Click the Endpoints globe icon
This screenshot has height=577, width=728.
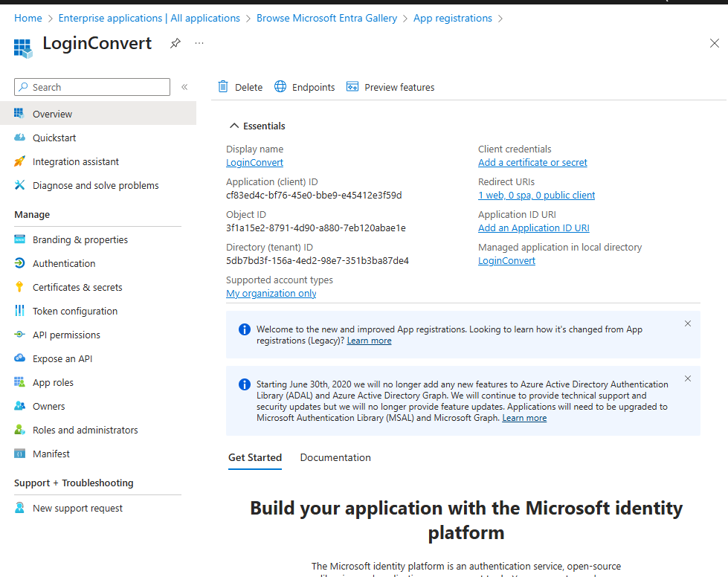280,86
